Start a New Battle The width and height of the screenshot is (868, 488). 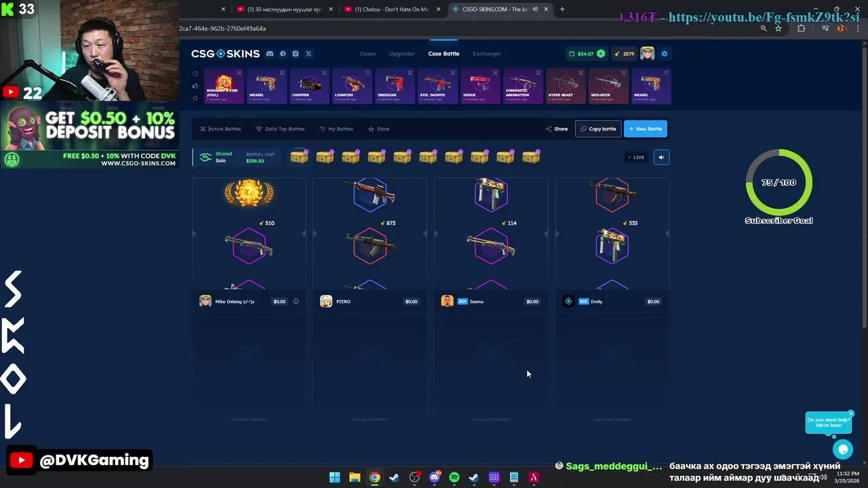(646, 129)
